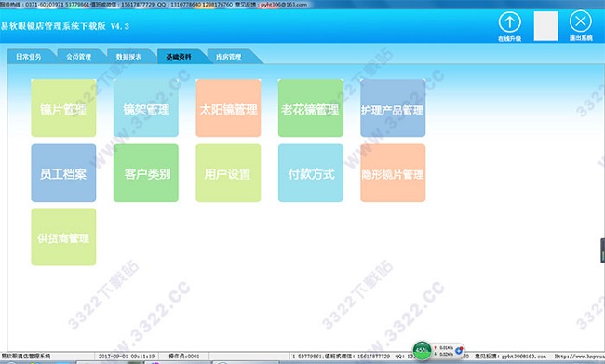Switch to the 会员管理 tab

tap(80, 57)
